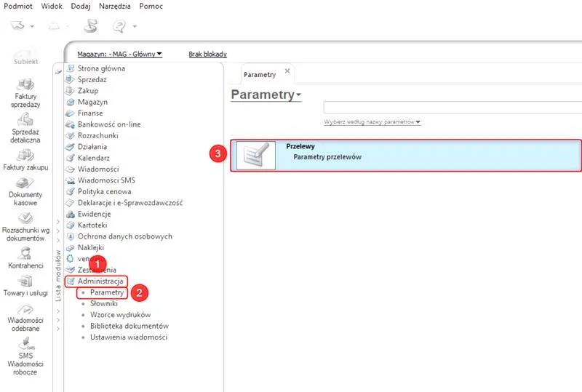Open the SMS Wiadomości robocze icon
The width and height of the screenshot is (582, 392).
(26, 344)
